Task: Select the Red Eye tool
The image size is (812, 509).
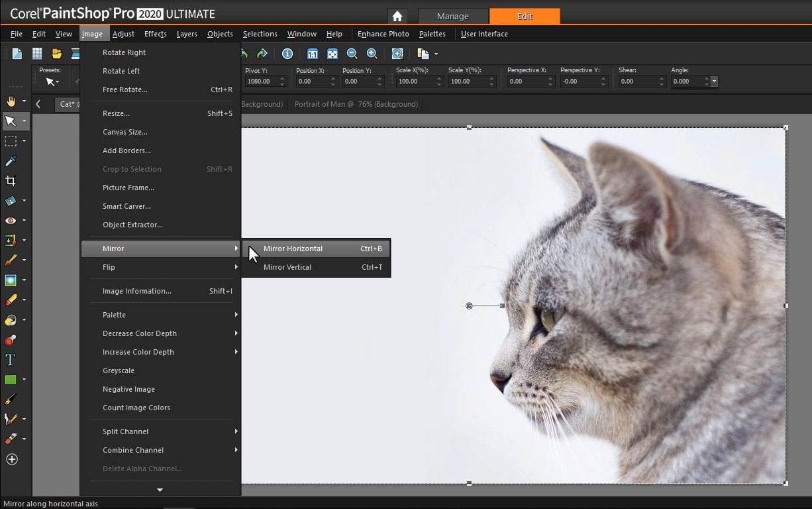Action: (11, 220)
